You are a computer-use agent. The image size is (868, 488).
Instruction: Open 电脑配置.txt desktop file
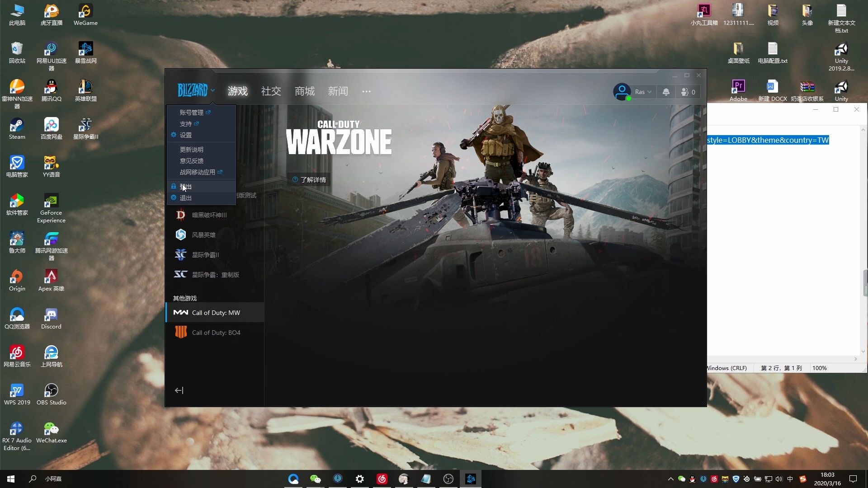click(x=773, y=52)
